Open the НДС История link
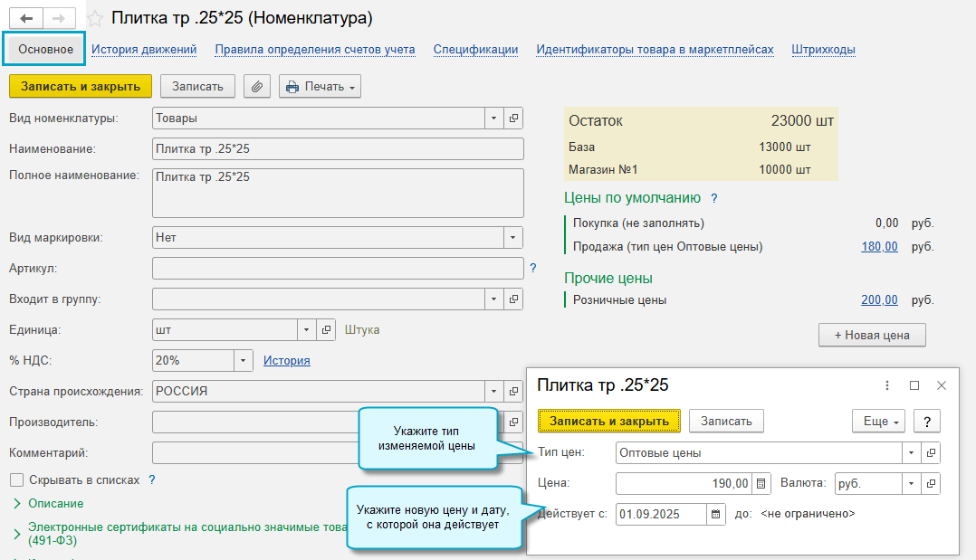The height and width of the screenshot is (560, 976). click(286, 360)
